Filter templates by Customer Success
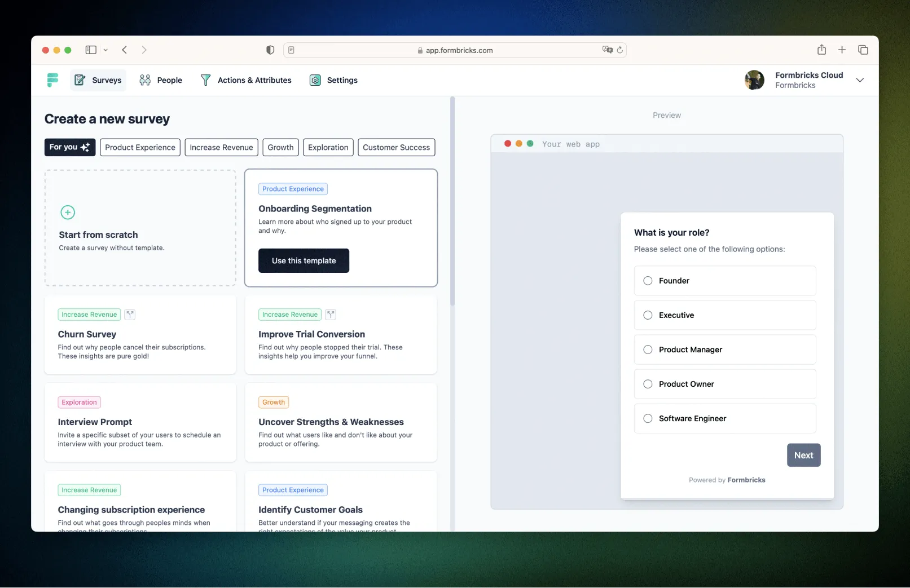This screenshot has width=910, height=588. (x=396, y=147)
